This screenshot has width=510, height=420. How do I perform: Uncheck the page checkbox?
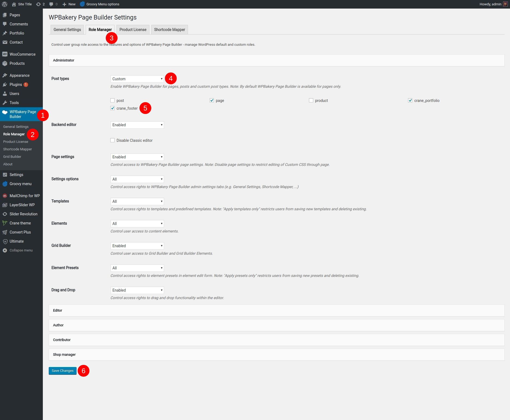click(212, 100)
